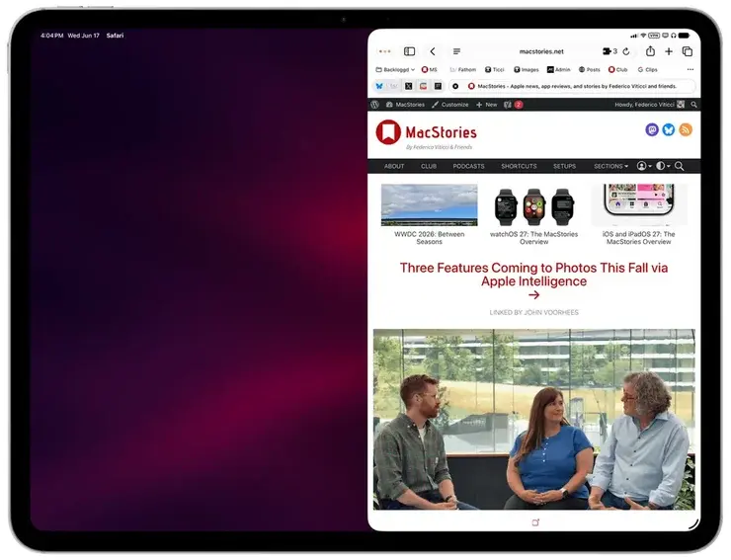
Task: Reload the current page
Action: (x=626, y=51)
